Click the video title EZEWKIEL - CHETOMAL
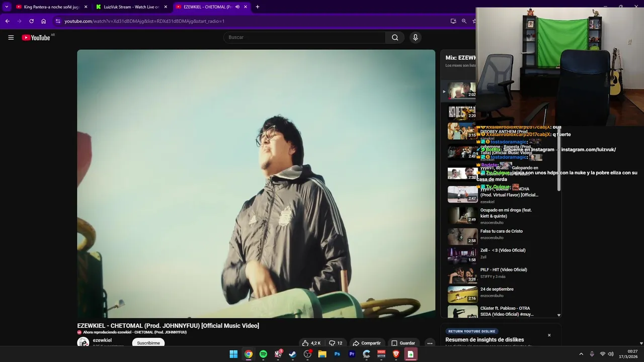The image size is (644, 362). coord(168,326)
